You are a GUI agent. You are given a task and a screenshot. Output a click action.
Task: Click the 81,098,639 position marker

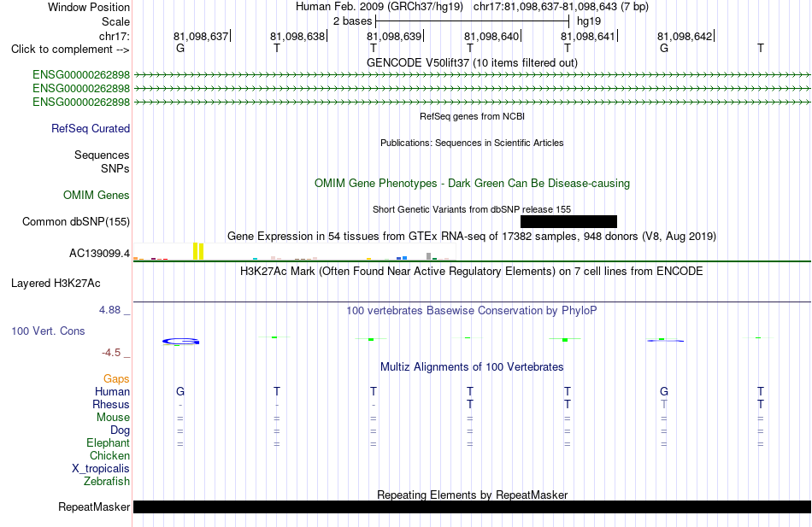(394, 36)
